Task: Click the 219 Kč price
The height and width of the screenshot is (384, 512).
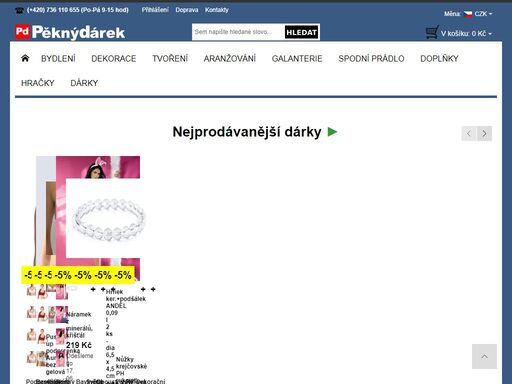Action: [79, 345]
